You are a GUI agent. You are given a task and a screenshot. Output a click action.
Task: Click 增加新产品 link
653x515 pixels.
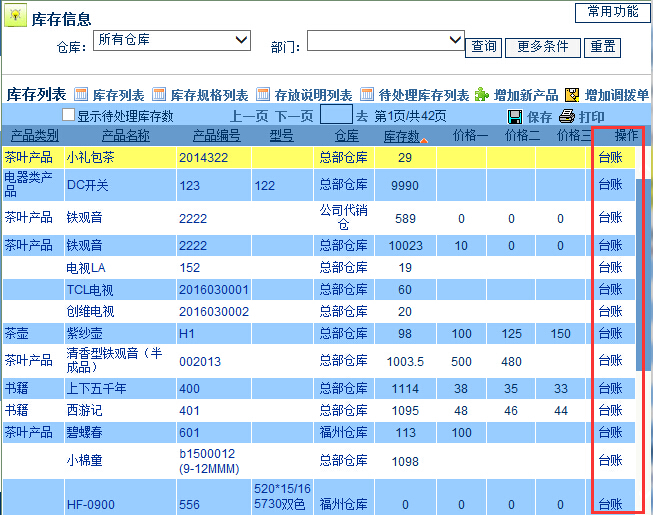526,95
